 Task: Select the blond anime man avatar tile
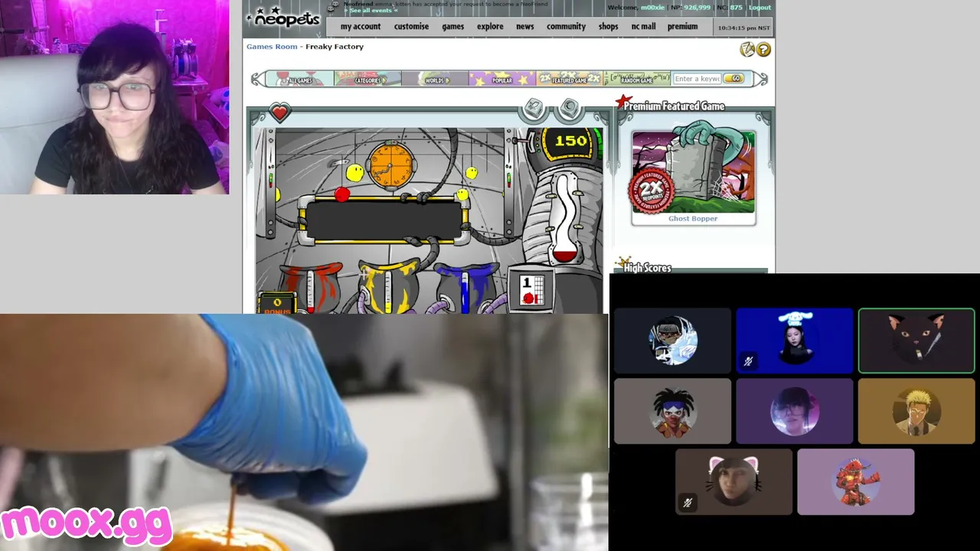[x=916, y=412]
